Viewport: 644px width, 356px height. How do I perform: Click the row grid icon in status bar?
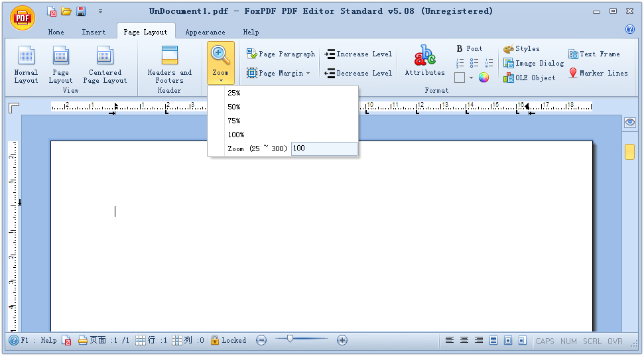[x=141, y=340]
